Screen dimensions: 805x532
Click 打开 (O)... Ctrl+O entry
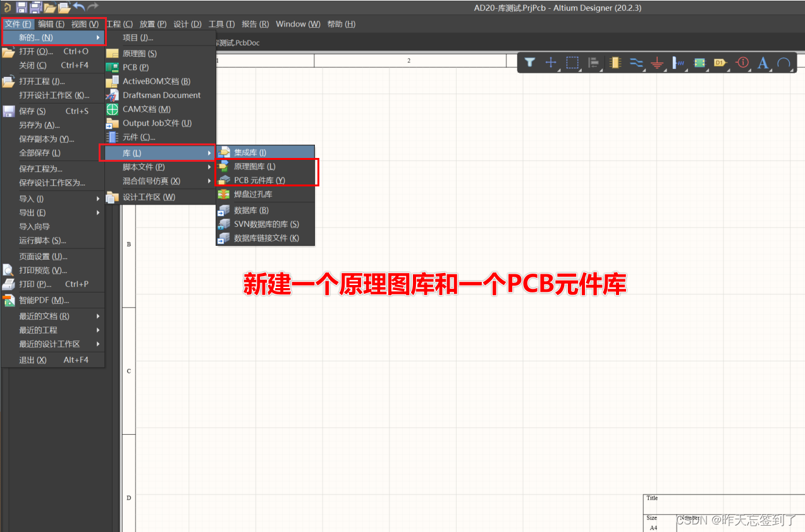(53, 52)
